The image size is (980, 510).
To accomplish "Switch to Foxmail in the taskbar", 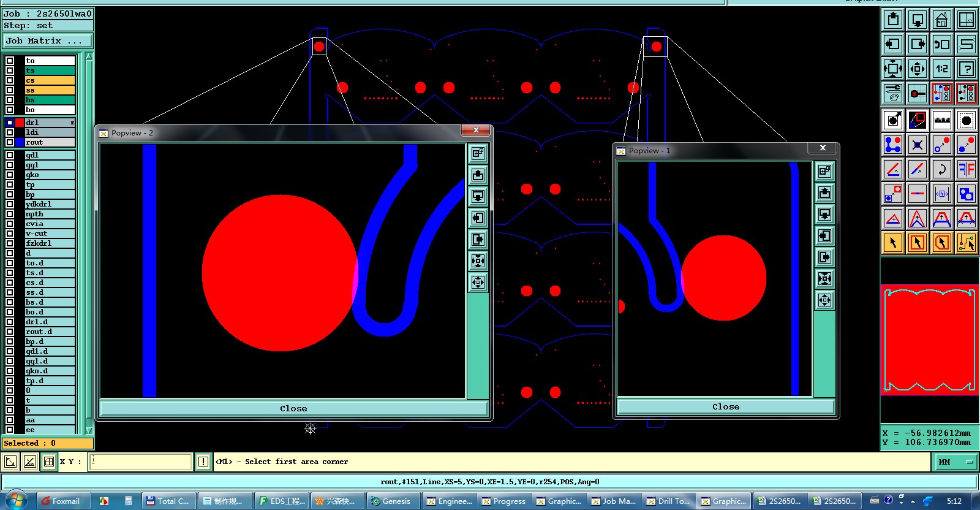I will pyautogui.click(x=62, y=501).
